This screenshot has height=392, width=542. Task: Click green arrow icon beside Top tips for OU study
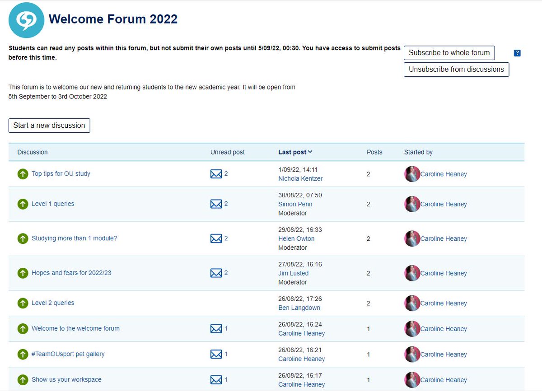(23, 174)
